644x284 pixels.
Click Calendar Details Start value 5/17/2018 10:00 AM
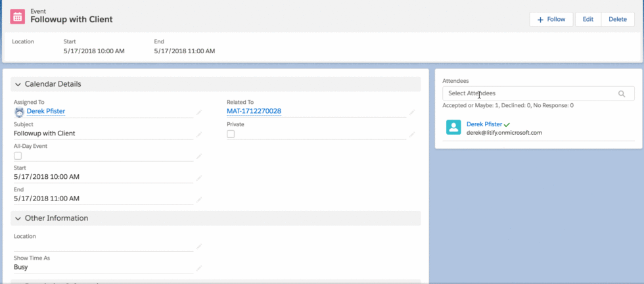[x=47, y=177]
